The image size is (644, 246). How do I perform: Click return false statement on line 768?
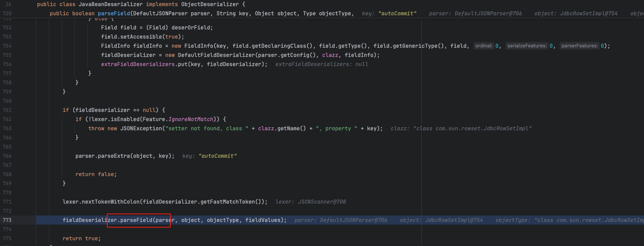tap(96, 174)
